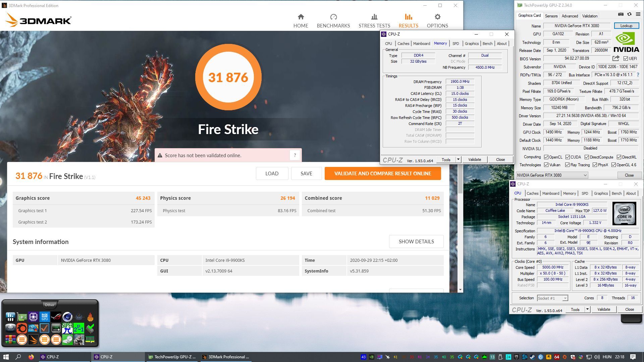Image resolution: width=644 pixels, height=362 pixels.
Task: Launch the WinRAR icon in launcher
Action: [10, 340]
